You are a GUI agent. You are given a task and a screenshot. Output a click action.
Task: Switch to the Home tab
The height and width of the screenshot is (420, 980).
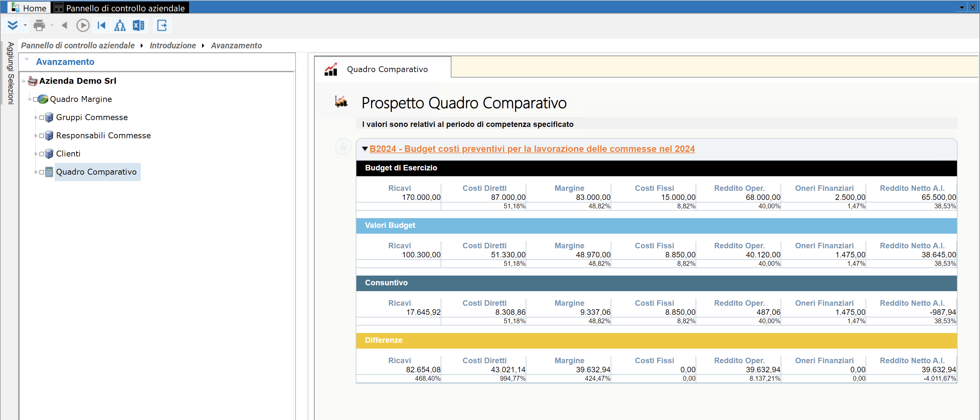click(x=29, y=7)
